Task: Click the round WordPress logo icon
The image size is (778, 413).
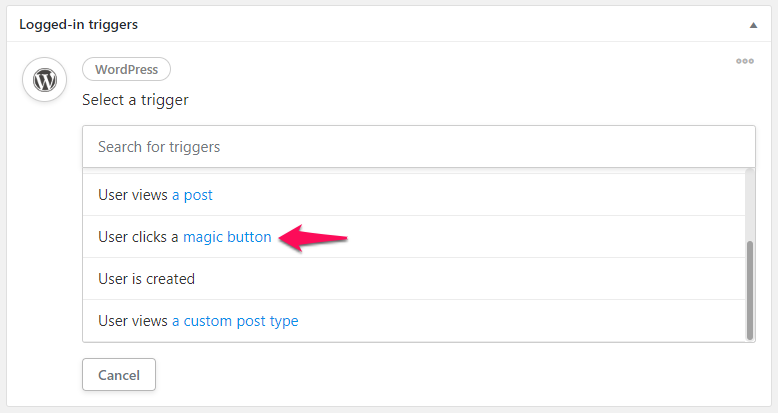Action: (x=45, y=79)
